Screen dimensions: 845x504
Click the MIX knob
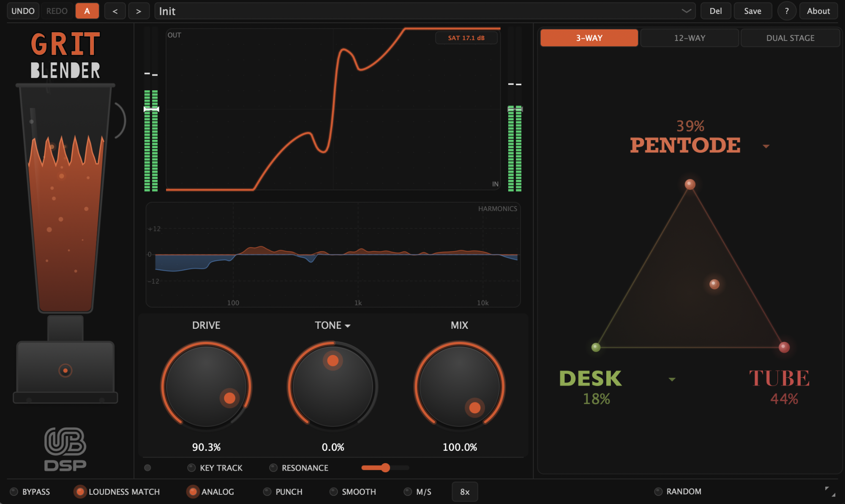point(459,386)
